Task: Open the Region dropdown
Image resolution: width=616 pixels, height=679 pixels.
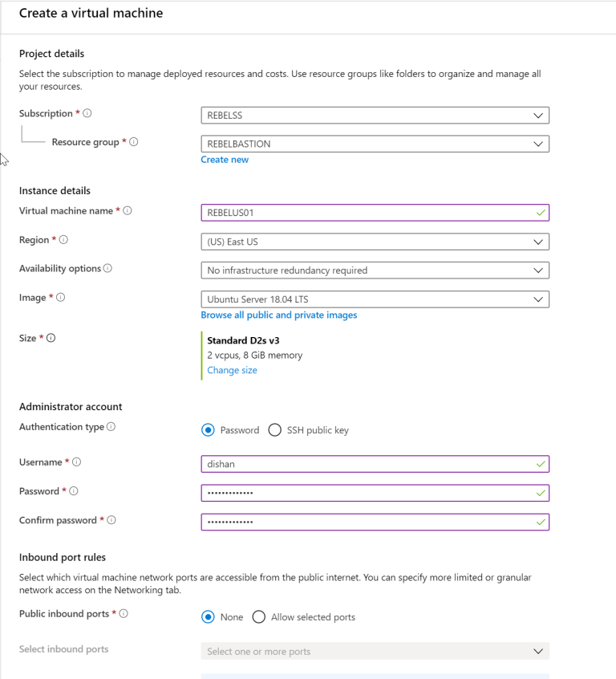Action: pyautogui.click(x=375, y=241)
